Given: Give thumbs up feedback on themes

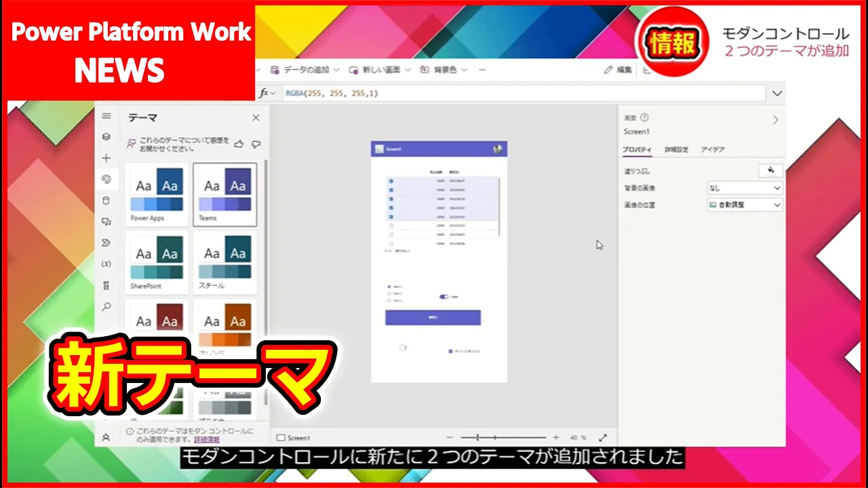Looking at the screenshot, I should point(239,144).
